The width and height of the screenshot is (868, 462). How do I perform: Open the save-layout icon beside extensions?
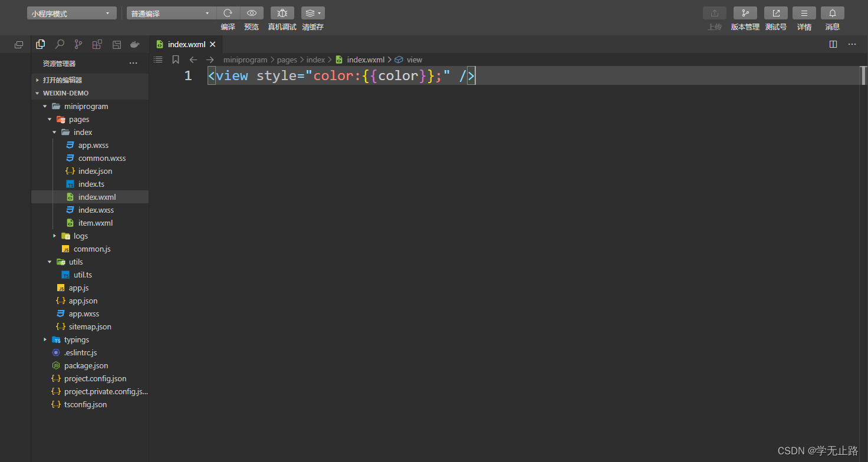(116, 44)
